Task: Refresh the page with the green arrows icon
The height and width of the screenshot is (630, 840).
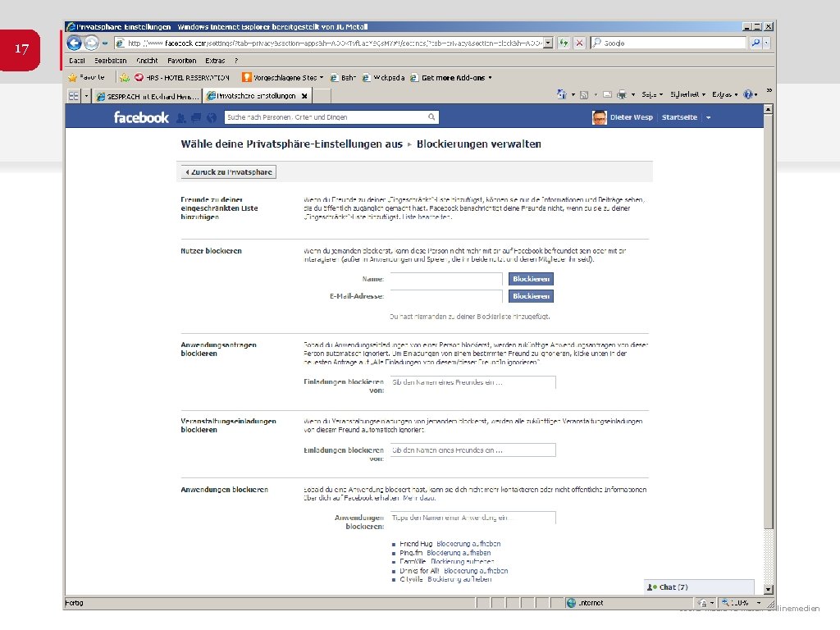Action: [x=564, y=43]
